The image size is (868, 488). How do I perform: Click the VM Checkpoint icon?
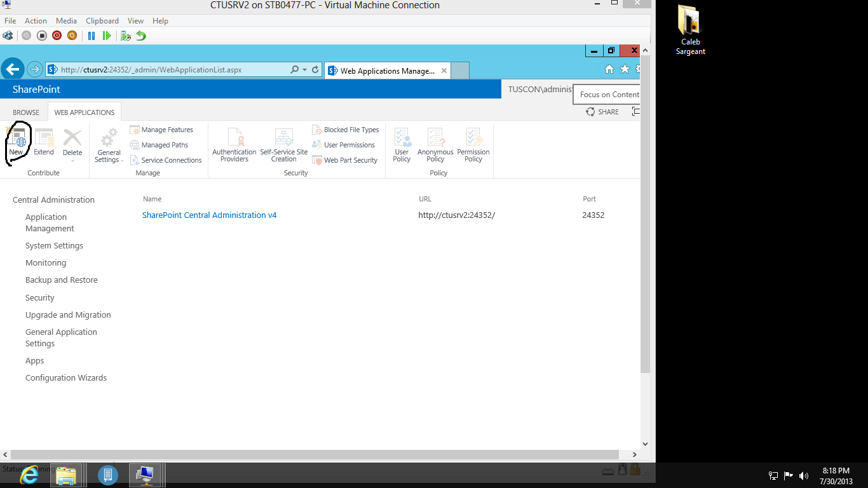126,36
